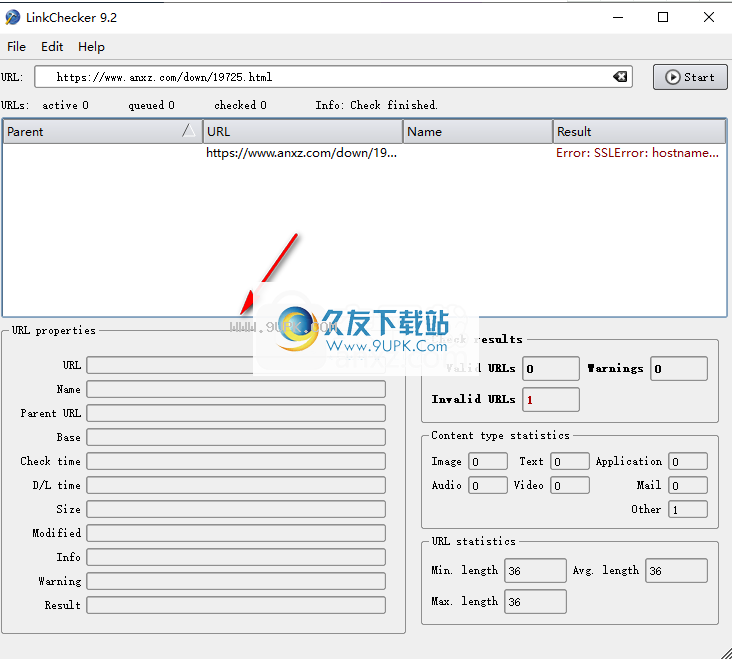Viewport: 732px width, 659px height.
Task: Click the Start button to begin checking
Action: [x=690, y=77]
